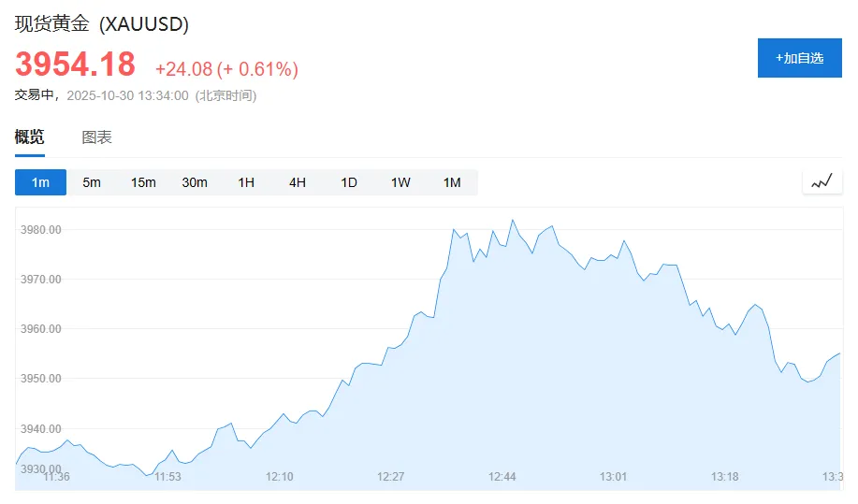Open the line chart type icon

pyautogui.click(x=822, y=182)
